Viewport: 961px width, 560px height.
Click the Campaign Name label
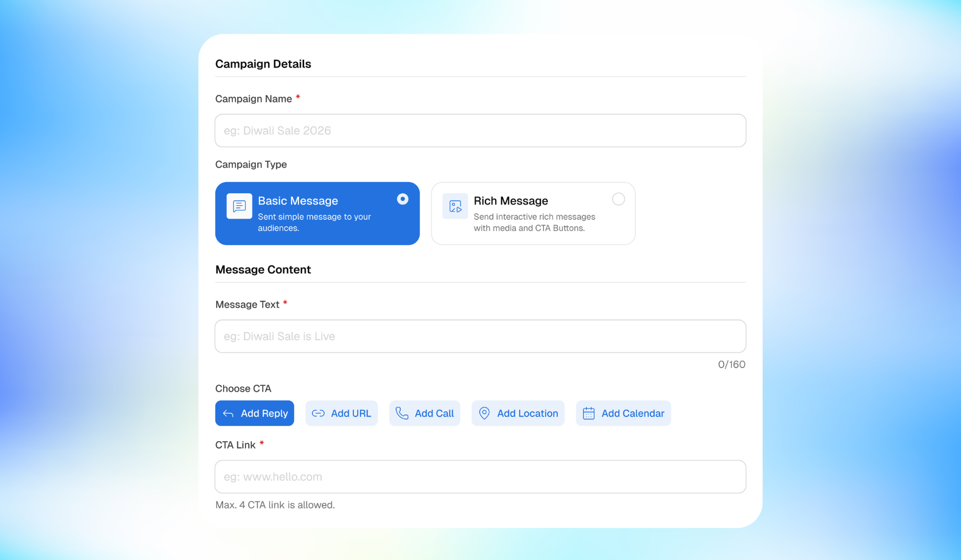coord(254,99)
